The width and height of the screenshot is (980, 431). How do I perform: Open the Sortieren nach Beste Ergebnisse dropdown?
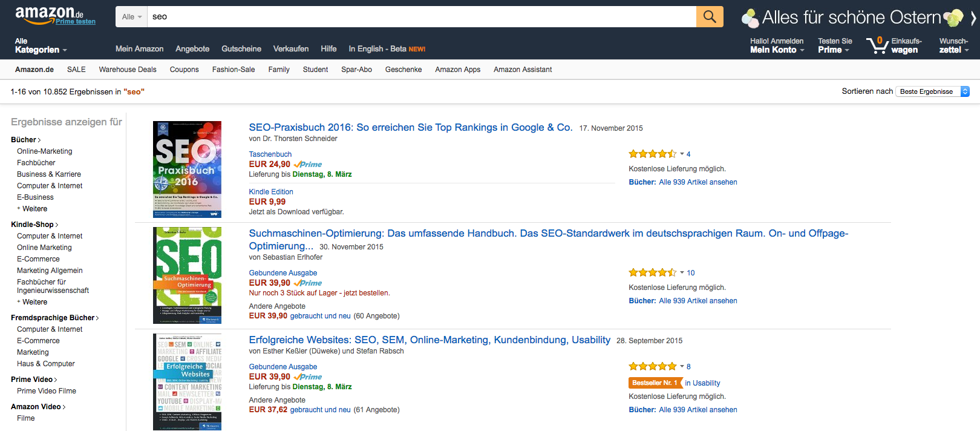tap(932, 91)
